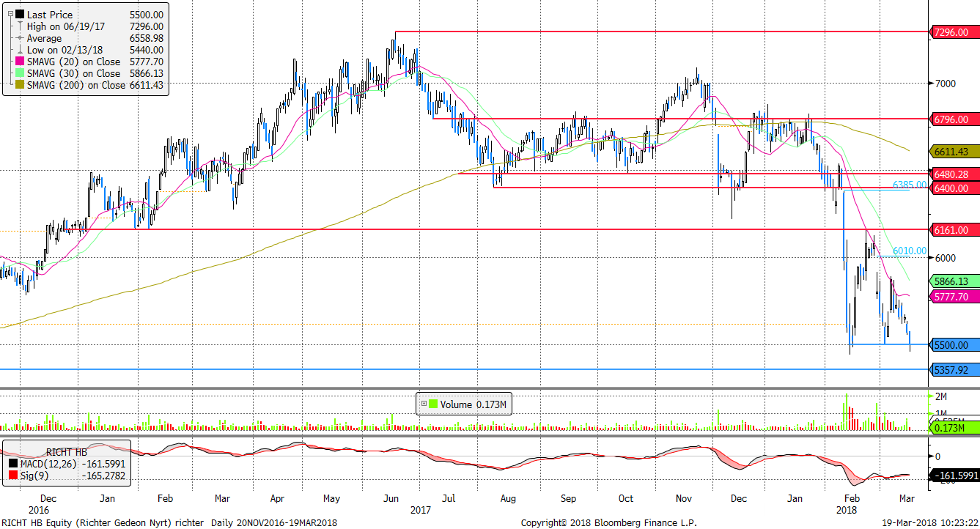The image size is (980, 529).
Task: Click the red 6400.00 price axis tag
Action: point(954,188)
